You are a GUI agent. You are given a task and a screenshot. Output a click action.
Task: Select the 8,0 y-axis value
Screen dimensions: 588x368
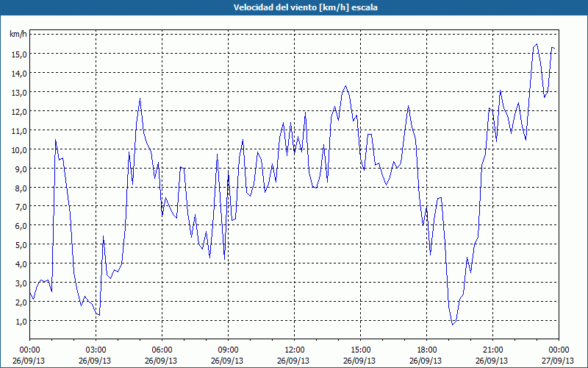coord(21,188)
